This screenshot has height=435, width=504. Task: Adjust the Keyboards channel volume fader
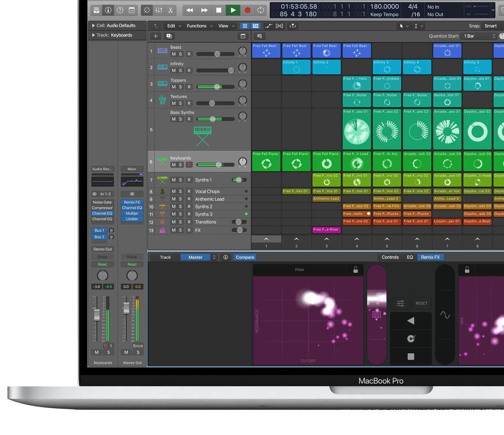96,314
